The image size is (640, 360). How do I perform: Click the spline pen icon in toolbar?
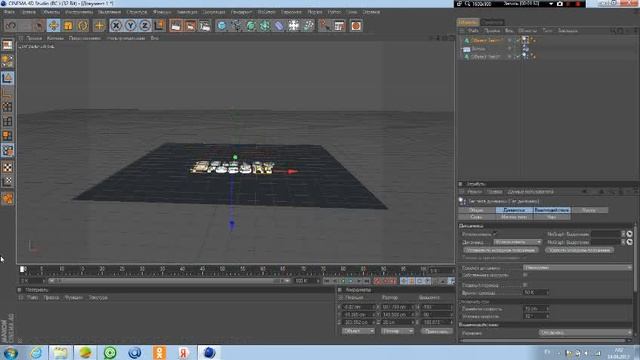pyautogui.click(x=236, y=26)
